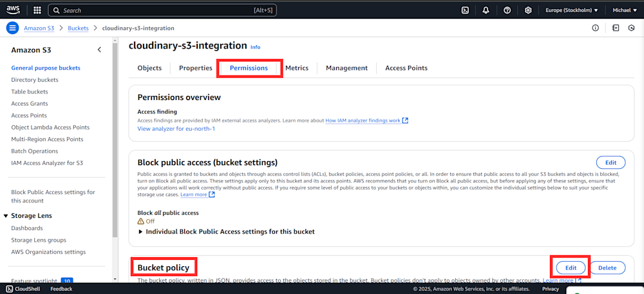Open View analyzer for eu-north-1
The height and width of the screenshot is (294, 644).
tap(176, 129)
